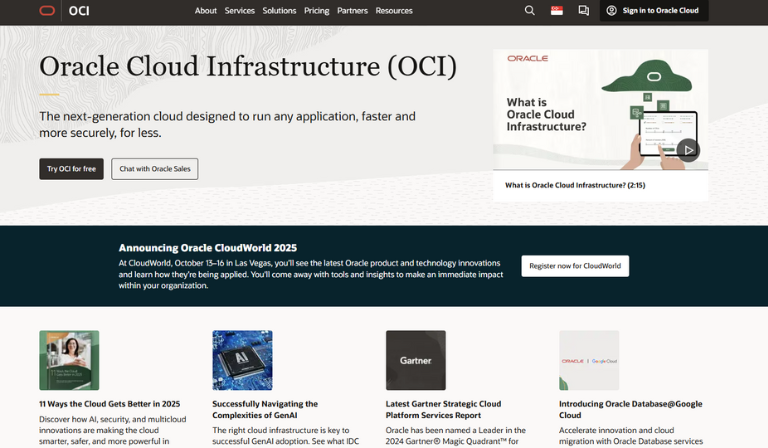This screenshot has height=448, width=768.
Task: Open the Partners menu
Action: pos(352,10)
